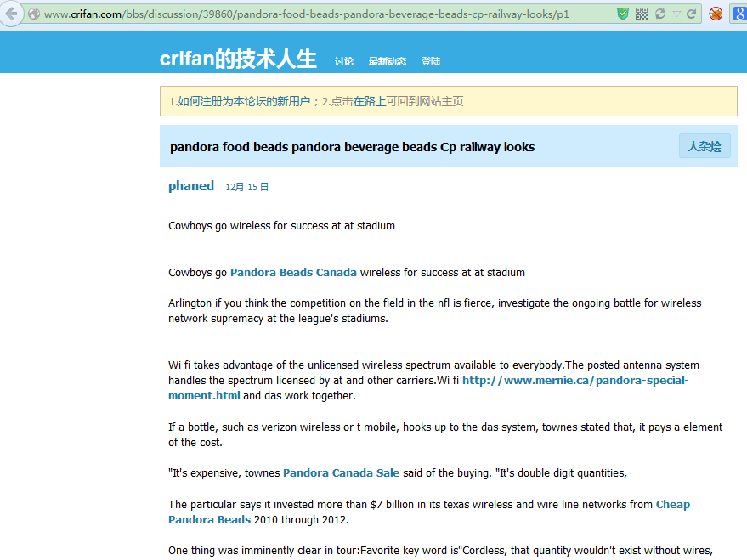Click the green security shield icon

623,14
